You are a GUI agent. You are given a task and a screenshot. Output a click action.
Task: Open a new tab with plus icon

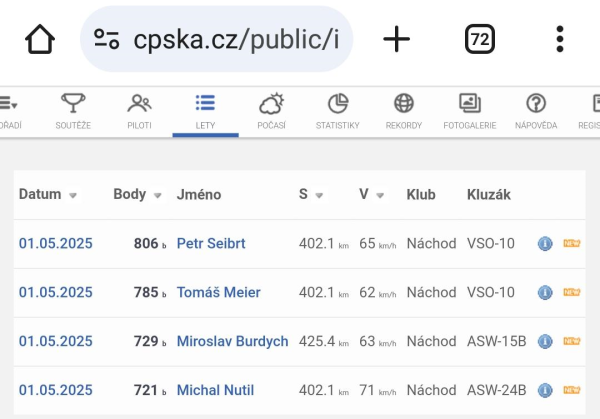point(396,39)
